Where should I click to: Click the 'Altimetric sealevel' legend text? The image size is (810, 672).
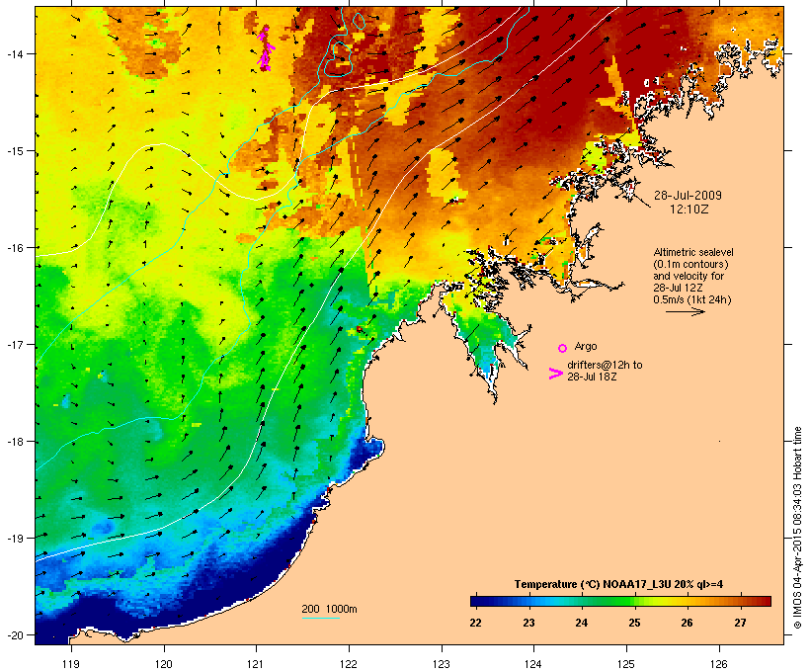click(x=693, y=252)
